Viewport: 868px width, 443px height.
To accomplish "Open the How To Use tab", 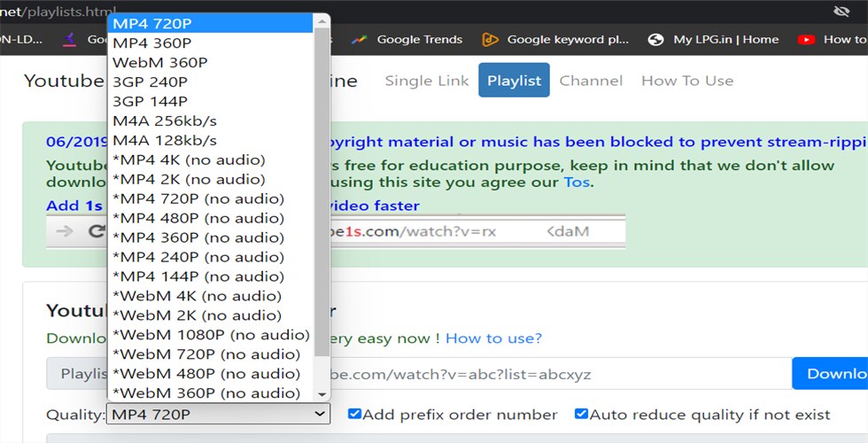I will [687, 81].
